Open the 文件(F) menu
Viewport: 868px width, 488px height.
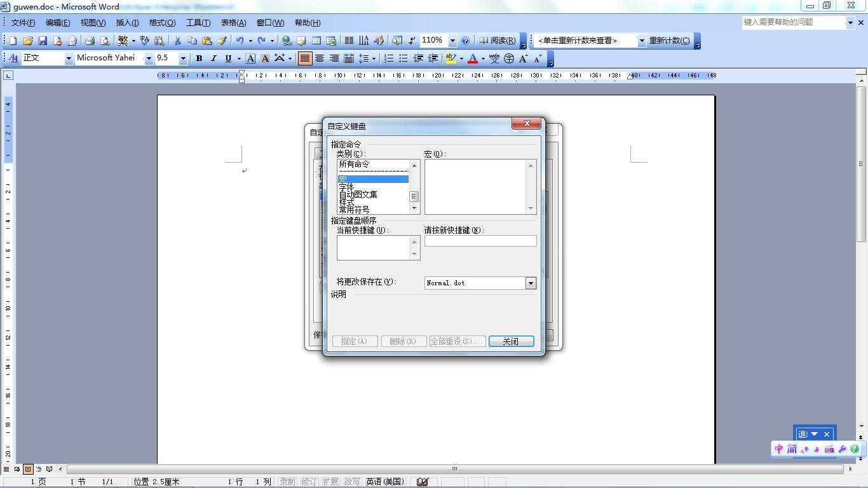click(x=24, y=23)
